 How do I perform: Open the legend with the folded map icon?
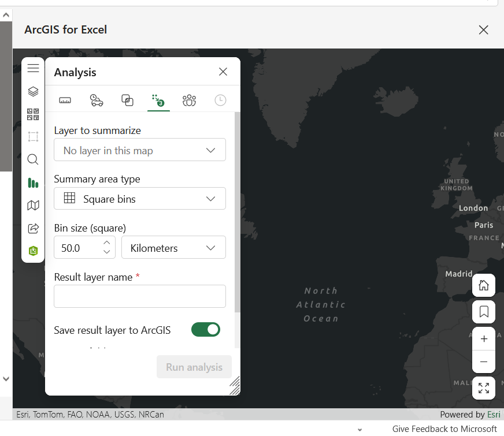pos(33,205)
